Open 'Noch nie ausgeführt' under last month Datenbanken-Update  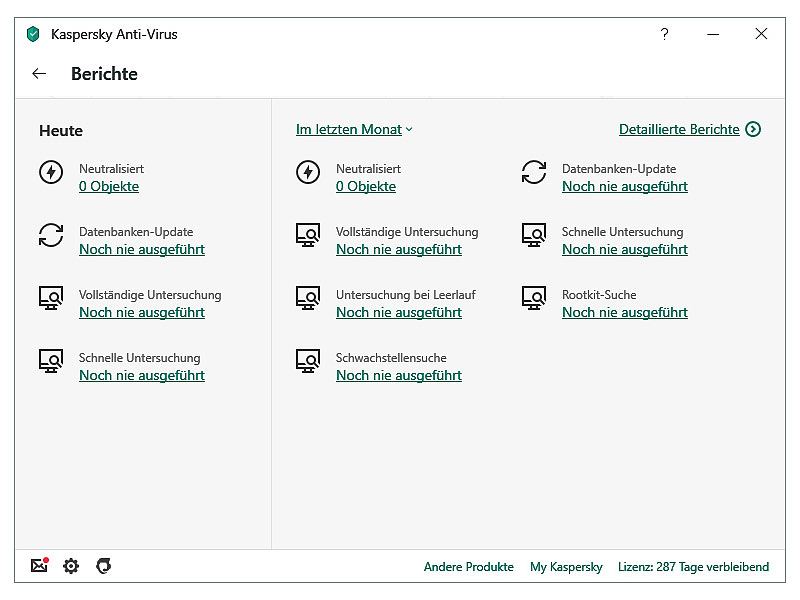625,187
